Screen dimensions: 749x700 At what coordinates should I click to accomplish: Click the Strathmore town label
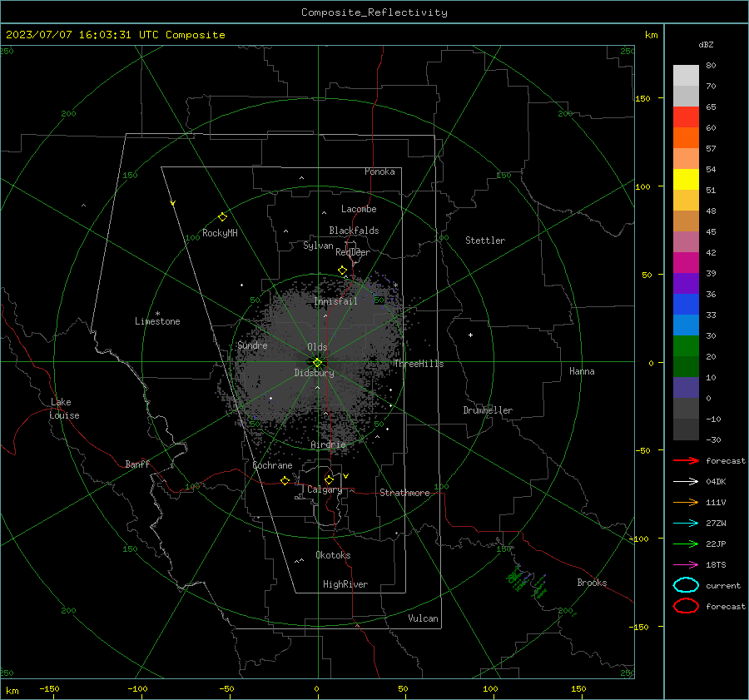pos(404,493)
